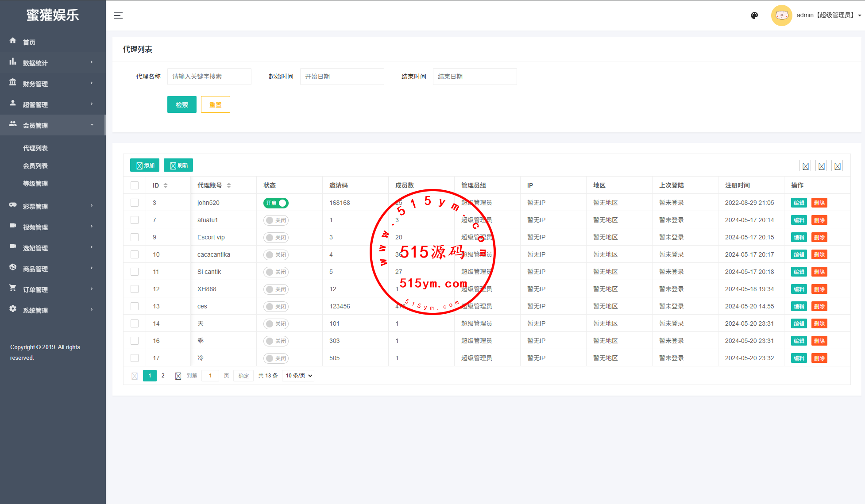
Task: Sort by 代理账号 column arrows
Action: click(229, 185)
